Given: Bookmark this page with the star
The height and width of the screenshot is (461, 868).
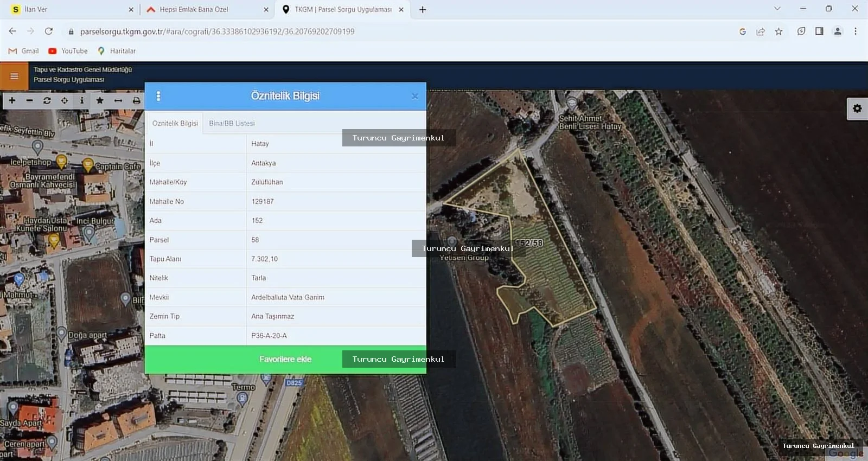Looking at the screenshot, I should 779,31.
